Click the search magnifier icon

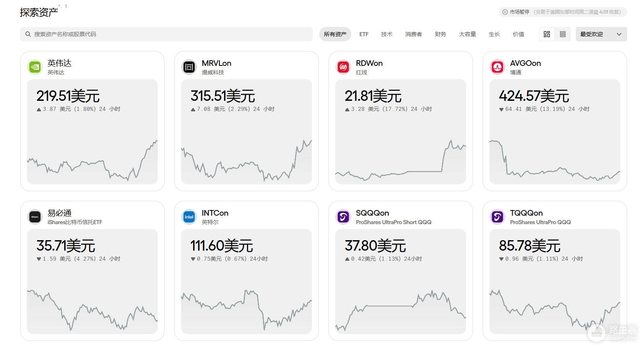tap(28, 34)
